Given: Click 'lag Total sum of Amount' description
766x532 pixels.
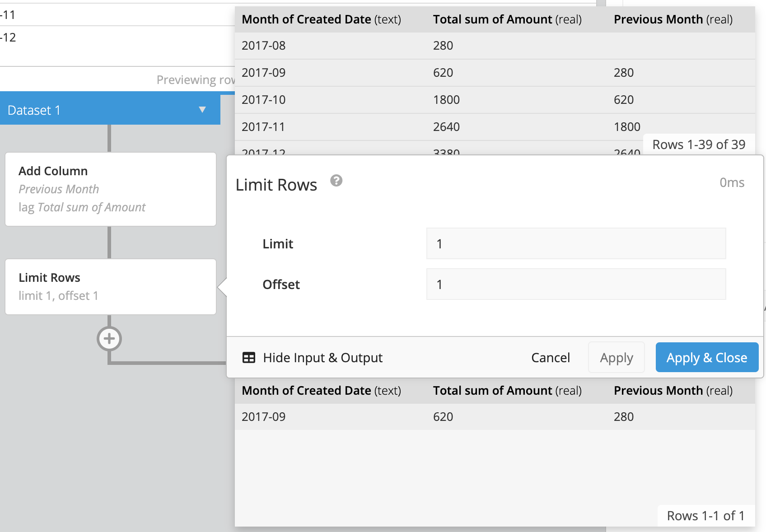Looking at the screenshot, I should (x=82, y=207).
